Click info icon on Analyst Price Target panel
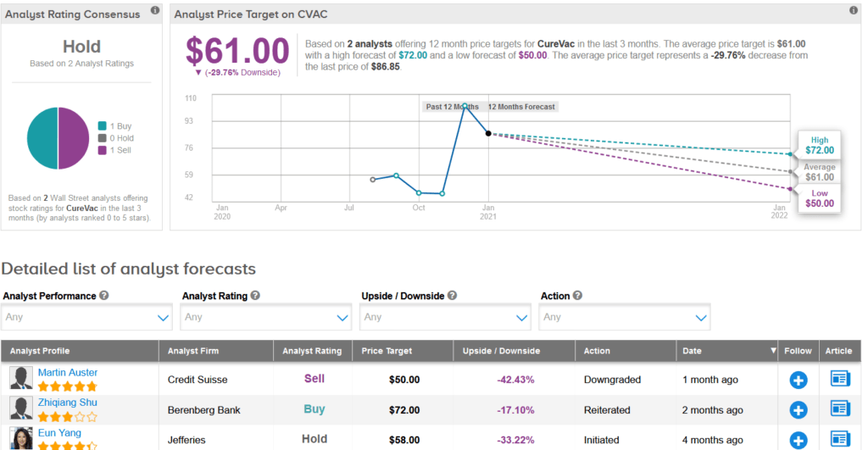 tap(854, 10)
